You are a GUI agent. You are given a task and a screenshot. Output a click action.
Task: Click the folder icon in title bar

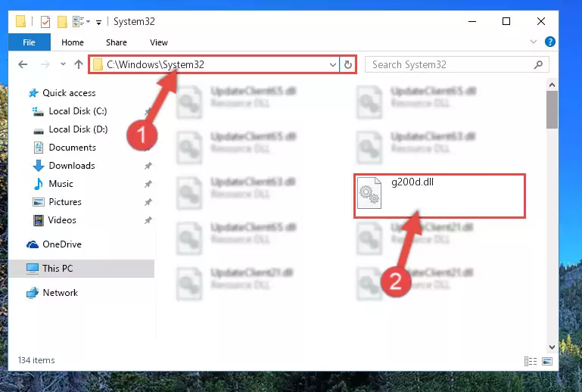click(20, 21)
